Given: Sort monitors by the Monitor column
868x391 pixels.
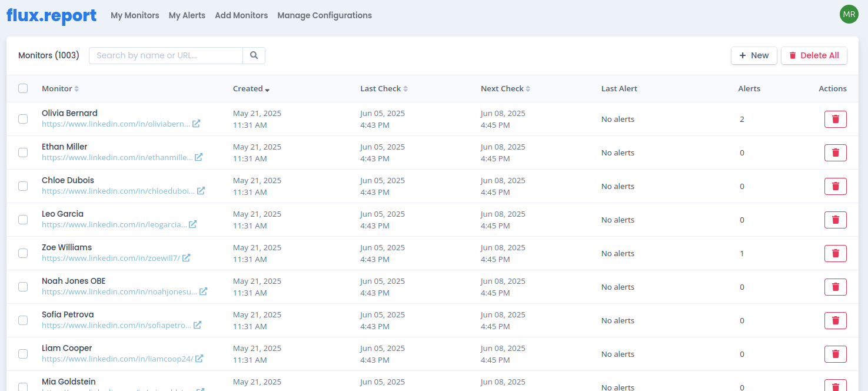Looking at the screenshot, I should click(60, 88).
